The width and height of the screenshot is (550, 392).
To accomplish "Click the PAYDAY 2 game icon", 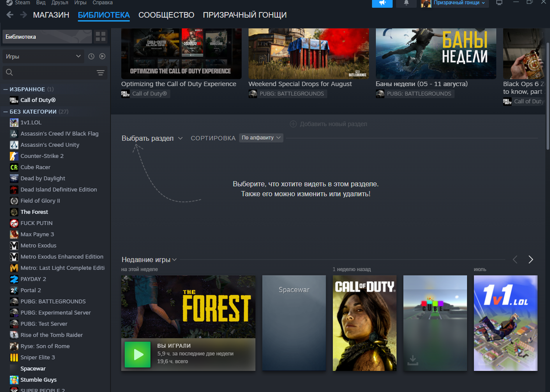I will click(x=14, y=279).
